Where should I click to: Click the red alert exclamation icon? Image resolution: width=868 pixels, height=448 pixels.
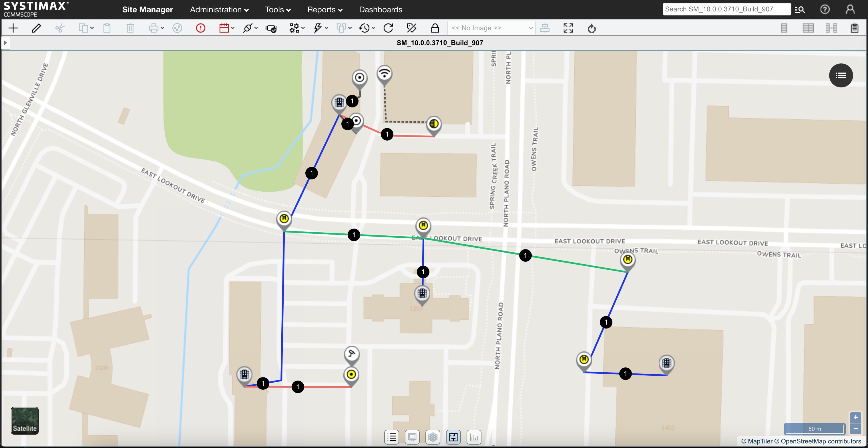coord(200,28)
